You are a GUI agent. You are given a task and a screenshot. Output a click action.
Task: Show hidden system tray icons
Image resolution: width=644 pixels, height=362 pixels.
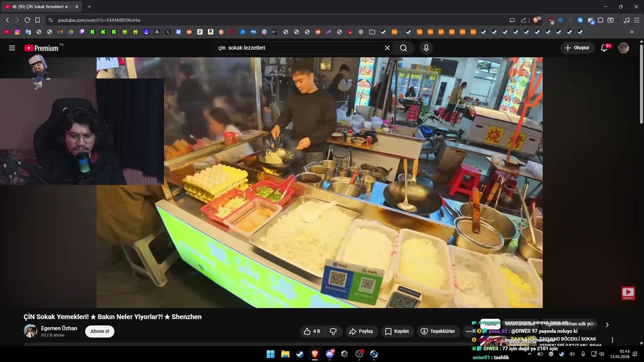[529, 354]
